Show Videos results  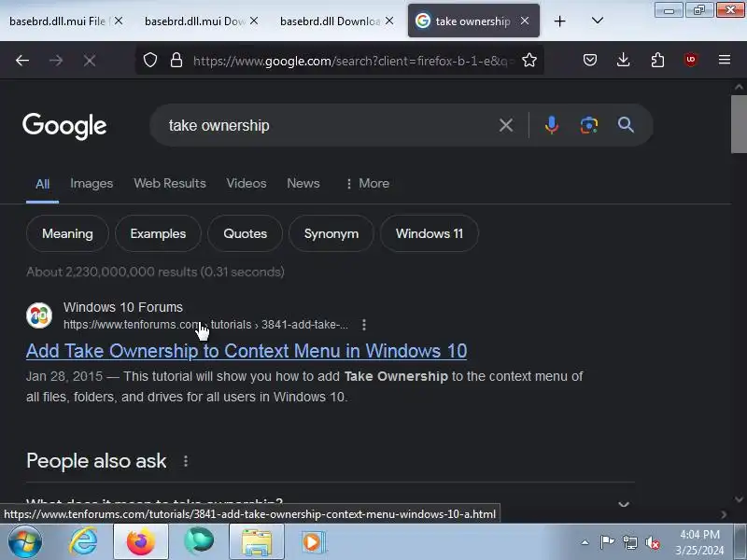[247, 183]
